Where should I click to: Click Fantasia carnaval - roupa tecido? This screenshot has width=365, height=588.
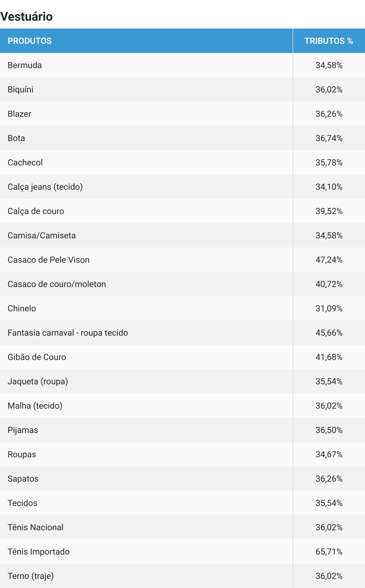(x=68, y=333)
